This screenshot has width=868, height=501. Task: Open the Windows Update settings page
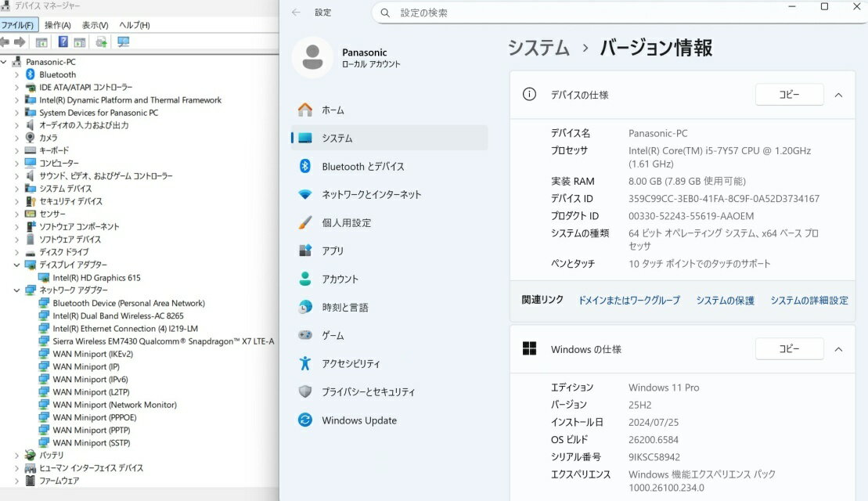(358, 420)
